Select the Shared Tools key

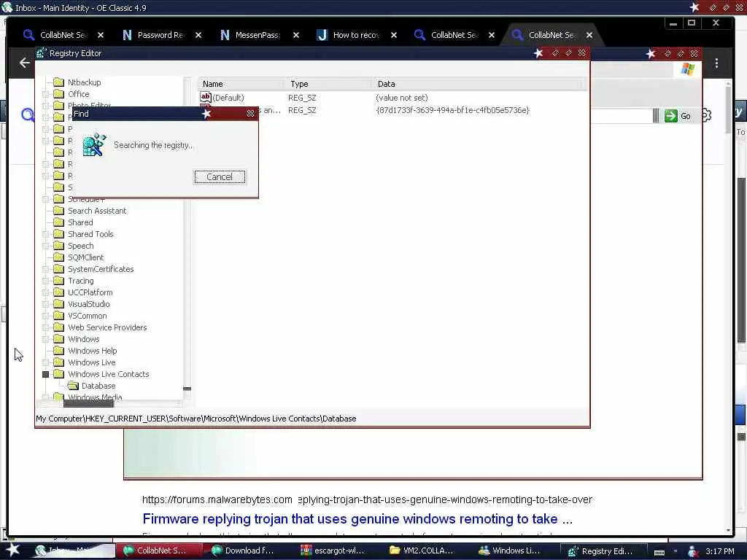point(90,234)
